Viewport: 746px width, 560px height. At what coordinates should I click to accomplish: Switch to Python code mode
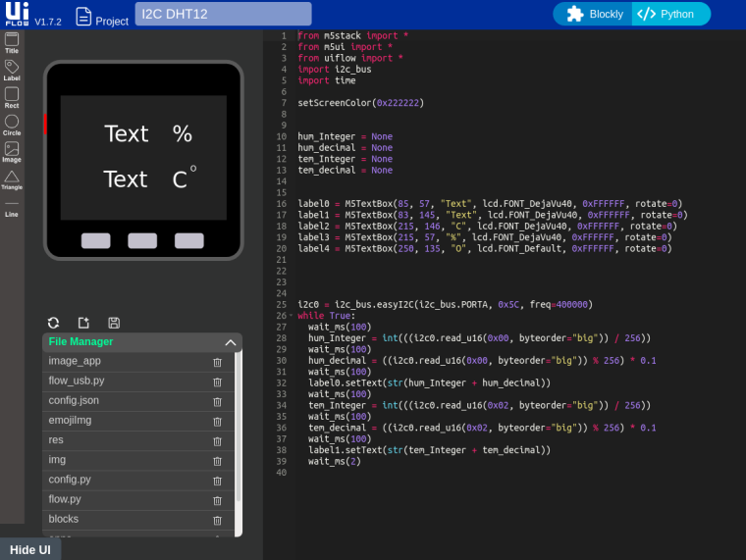[x=670, y=15]
